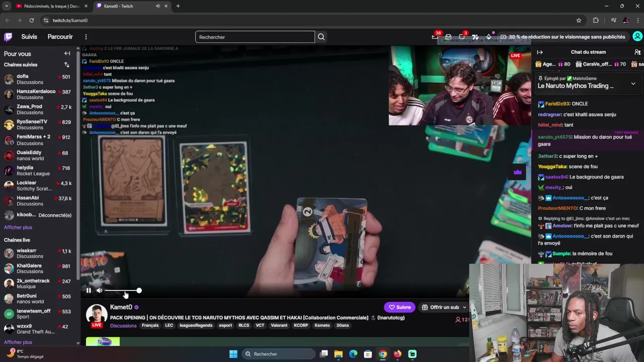Adjust the volume slider handle
644x362 pixels.
[139, 291]
